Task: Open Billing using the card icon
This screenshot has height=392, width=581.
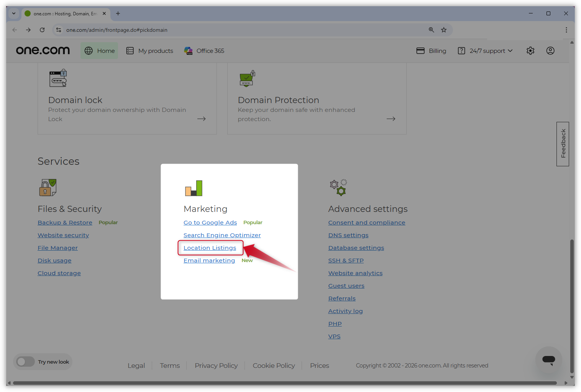Action: (420, 50)
